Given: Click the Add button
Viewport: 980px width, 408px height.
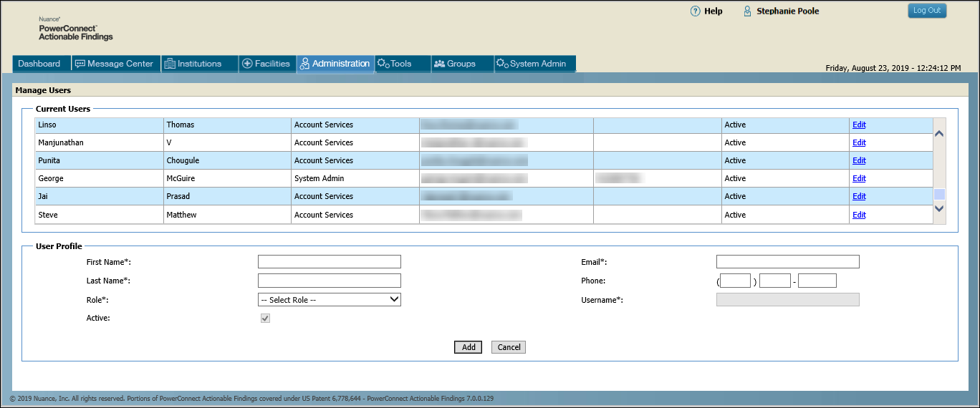Looking at the screenshot, I should 469,347.
